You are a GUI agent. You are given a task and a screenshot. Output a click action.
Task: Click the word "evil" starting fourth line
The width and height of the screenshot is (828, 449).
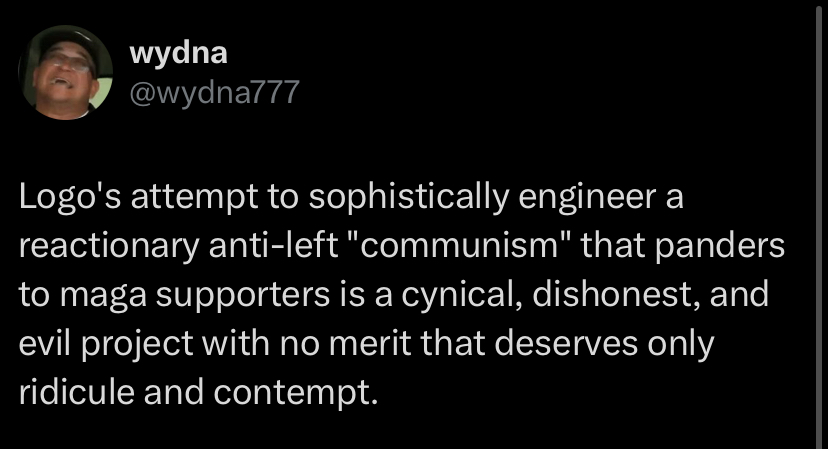tap(45, 343)
